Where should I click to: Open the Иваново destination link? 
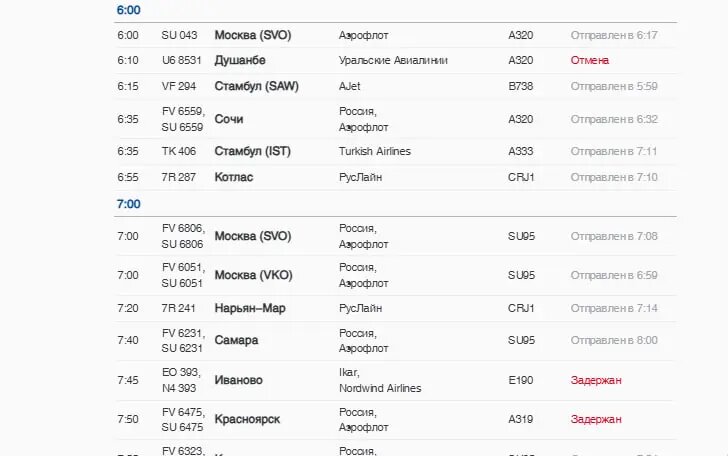click(x=239, y=380)
